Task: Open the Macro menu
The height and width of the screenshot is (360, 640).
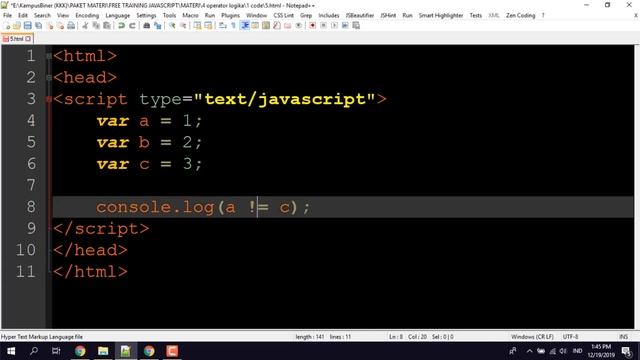Action: (x=190, y=15)
